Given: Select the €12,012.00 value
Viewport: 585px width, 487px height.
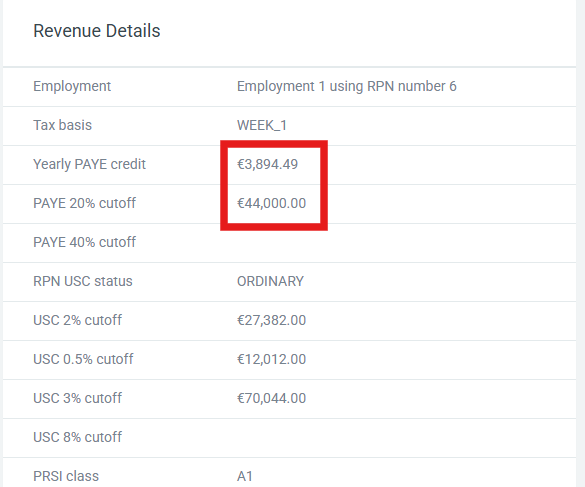Looking at the screenshot, I should (272, 359).
